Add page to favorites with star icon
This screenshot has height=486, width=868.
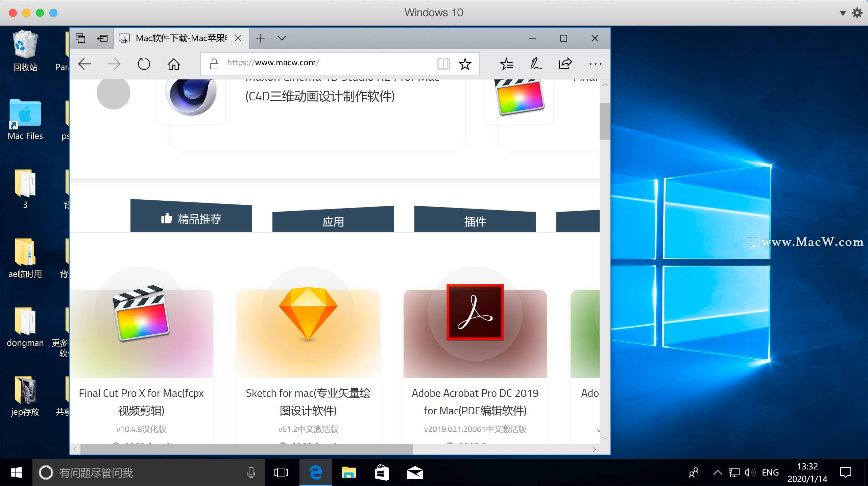tap(465, 64)
